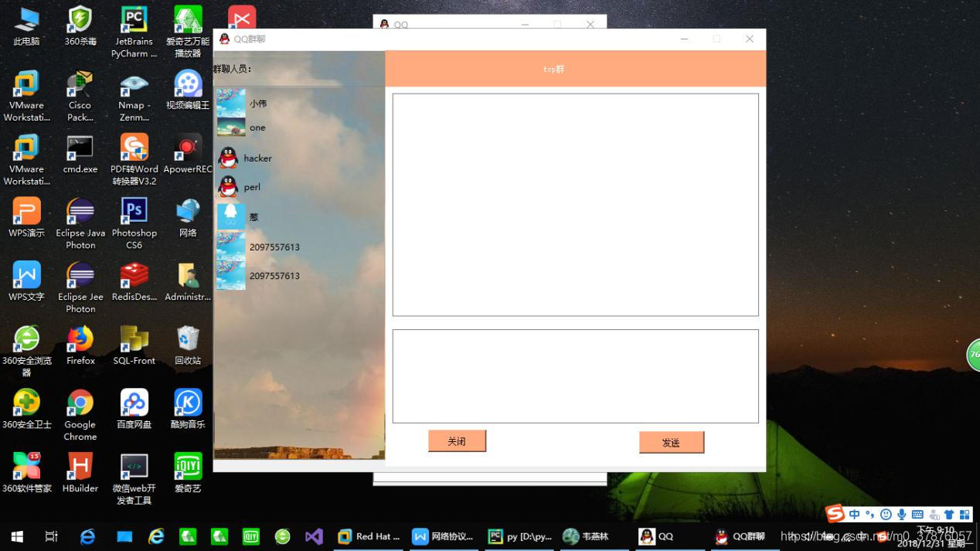The image size is (980, 551).
Task: Open Firefox from the desktop
Action: 80,345
